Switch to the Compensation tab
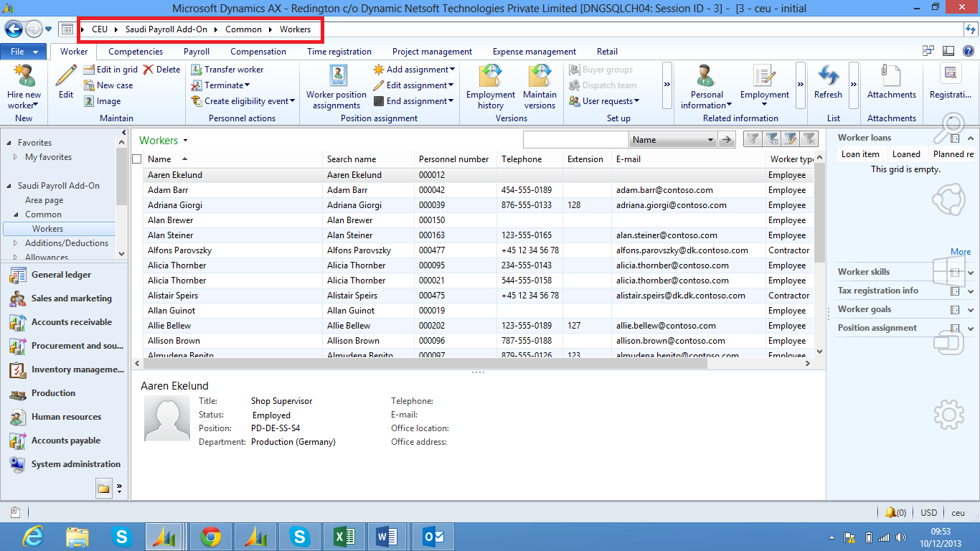The width and height of the screenshot is (980, 551). pyautogui.click(x=258, y=52)
